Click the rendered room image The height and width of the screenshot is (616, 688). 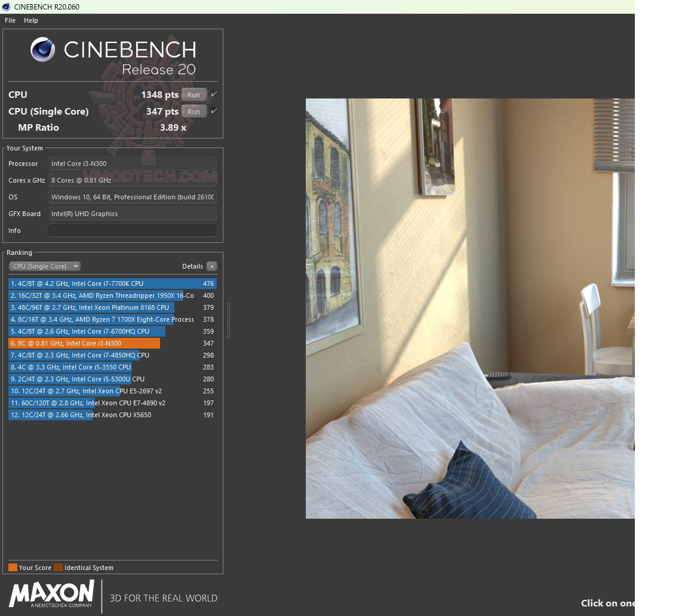(470, 308)
